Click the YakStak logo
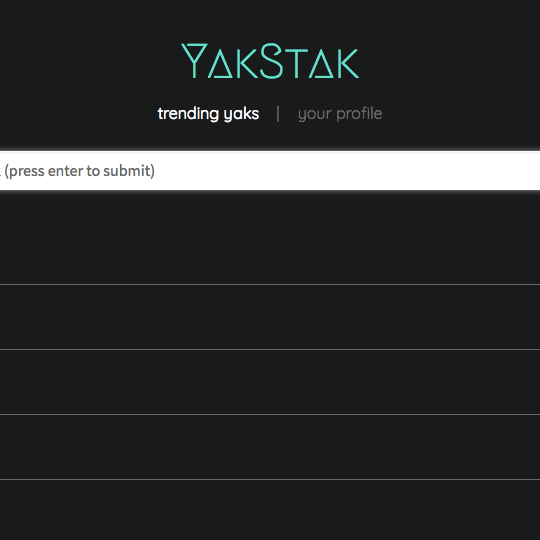This screenshot has width=540, height=540. [x=270, y=61]
